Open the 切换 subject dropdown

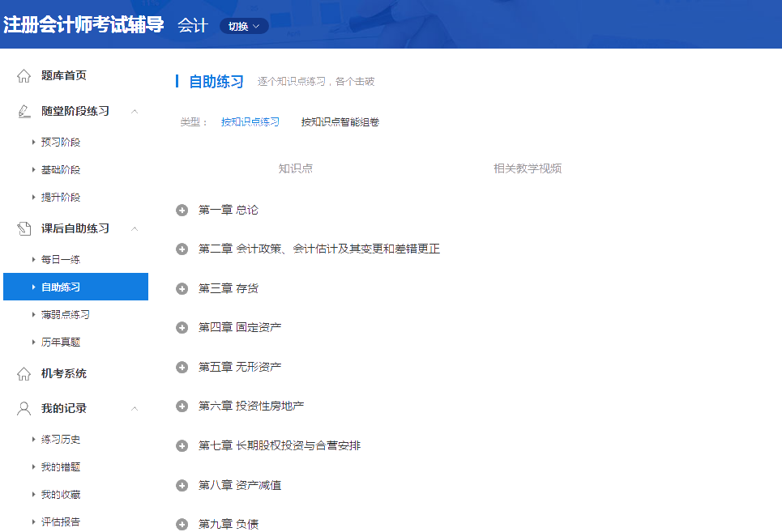click(244, 25)
